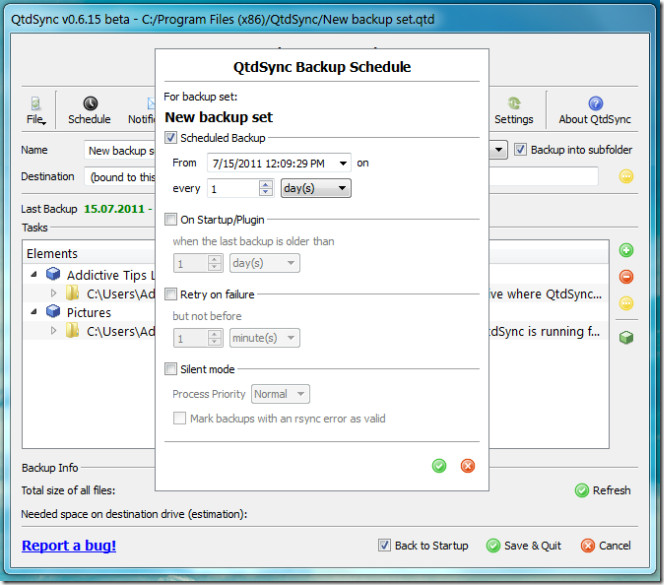Open About QtdSync help icon
Image resolution: width=664 pixels, height=585 pixels.
click(x=595, y=103)
